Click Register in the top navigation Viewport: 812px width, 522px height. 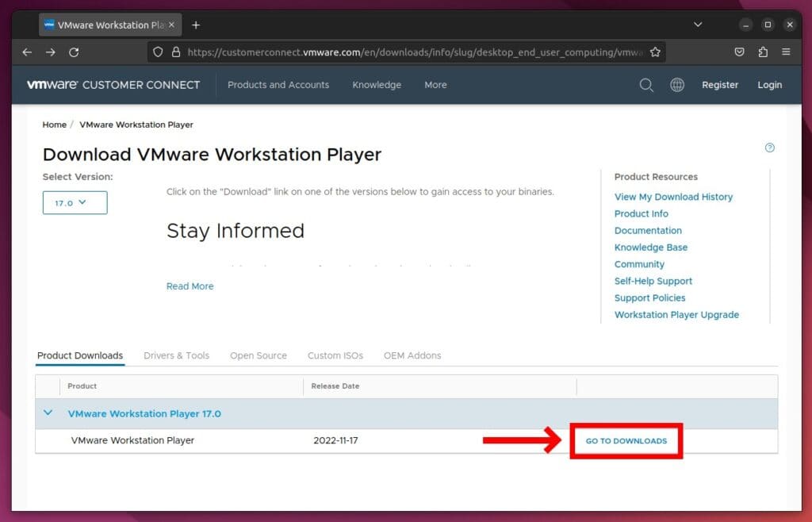click(x=719, y=85)
